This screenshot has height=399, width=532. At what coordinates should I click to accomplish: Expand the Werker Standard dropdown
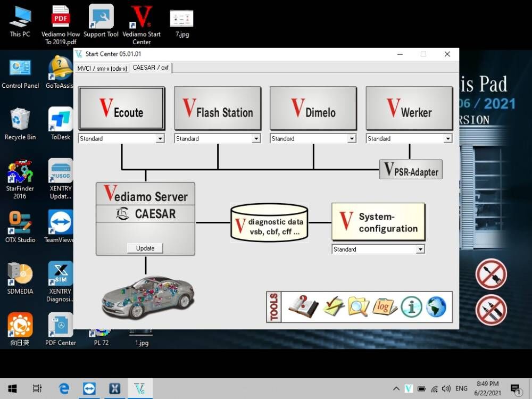point(448,138)
